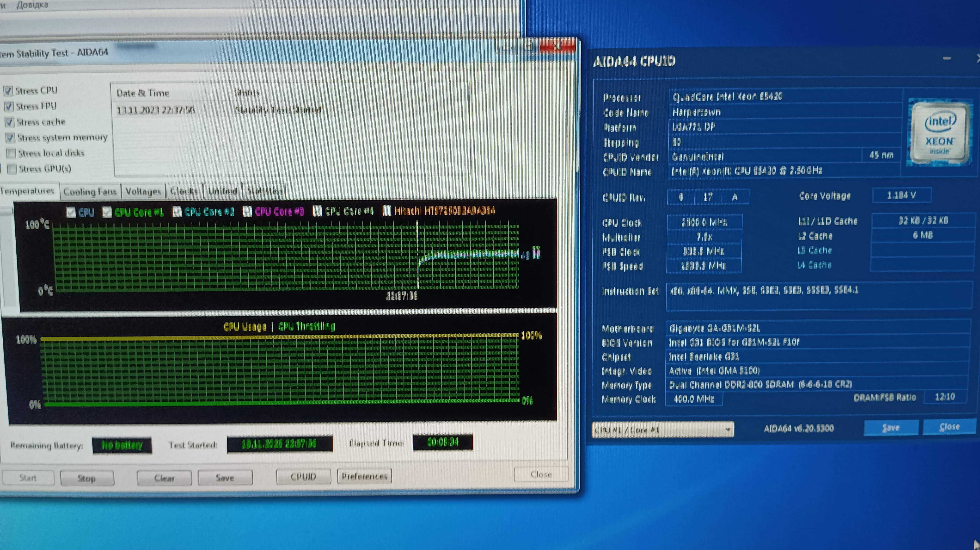Click the 22:37:56 marker on temperature graph
980x550 pixels.
click(x=402, y=296)
